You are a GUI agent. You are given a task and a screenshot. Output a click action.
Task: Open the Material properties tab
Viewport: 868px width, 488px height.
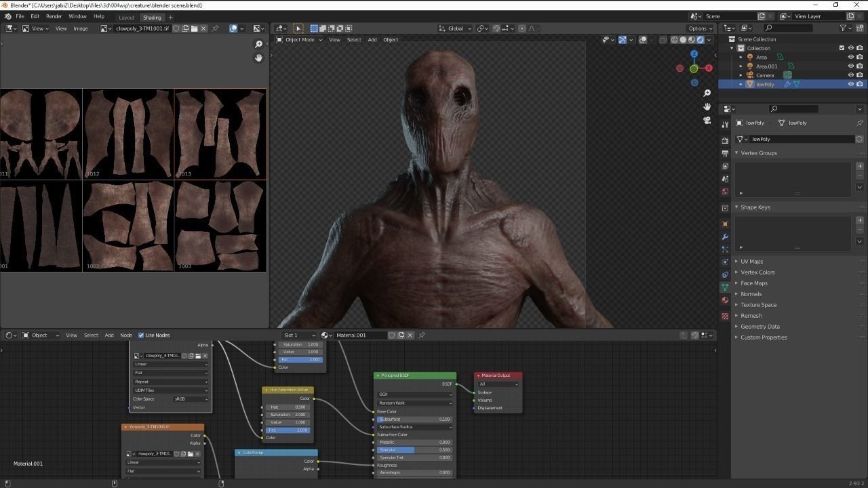point(725,300)
